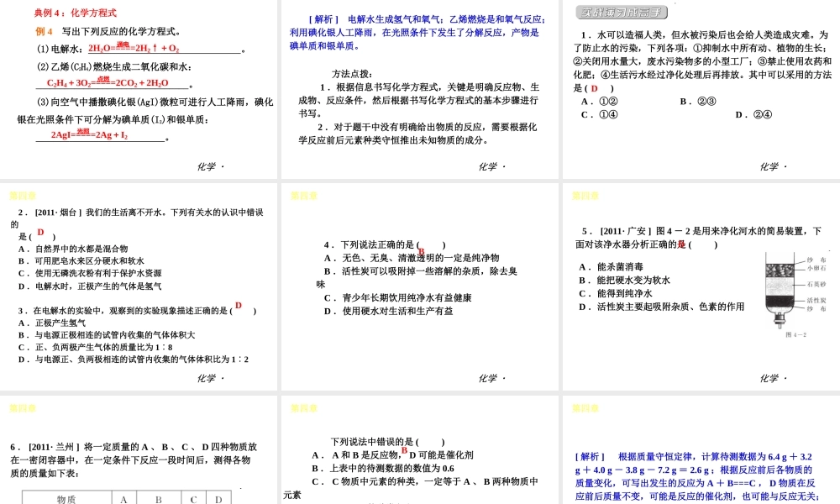The height and width of the screenshot is (504, 840).
Task: Click option A. A和B是反应物, D可能是催化剂
Action: 392,455
